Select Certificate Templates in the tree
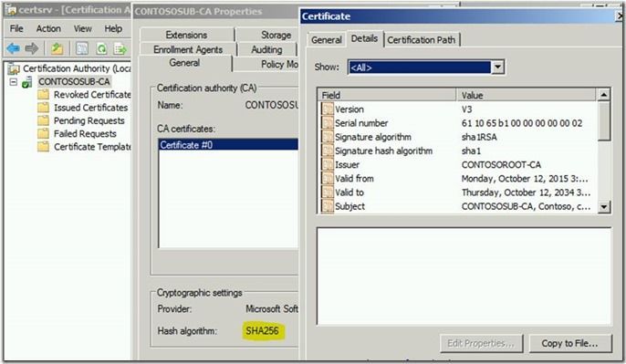Image resolution: width=626 pixels, height=364 pixels. (92, 147)
